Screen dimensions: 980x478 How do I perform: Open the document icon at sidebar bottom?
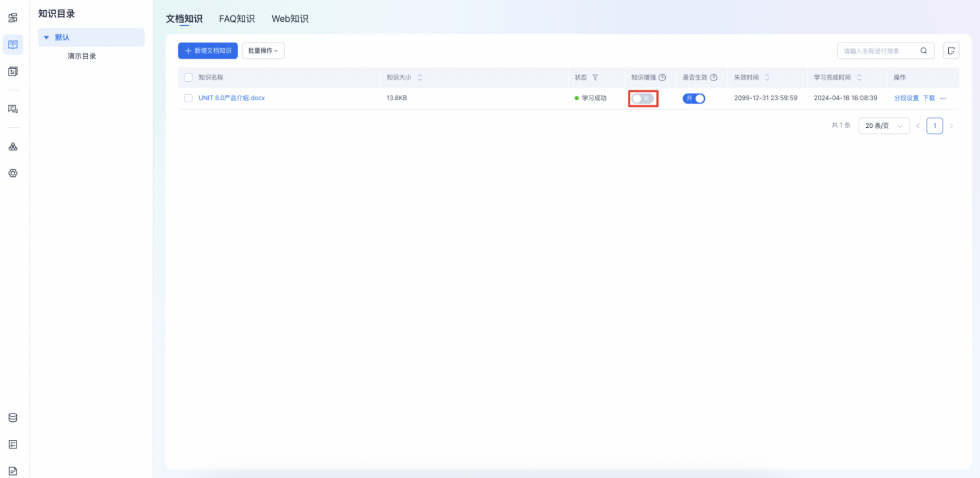(13, 471)
